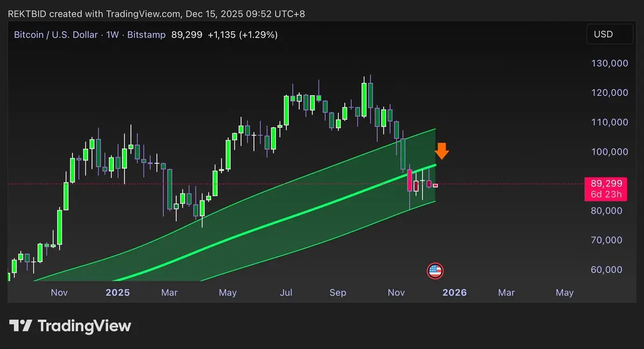Click the US flag economic event icon
This screenshot has height=349, width=644.
click(x=435, y=271)
